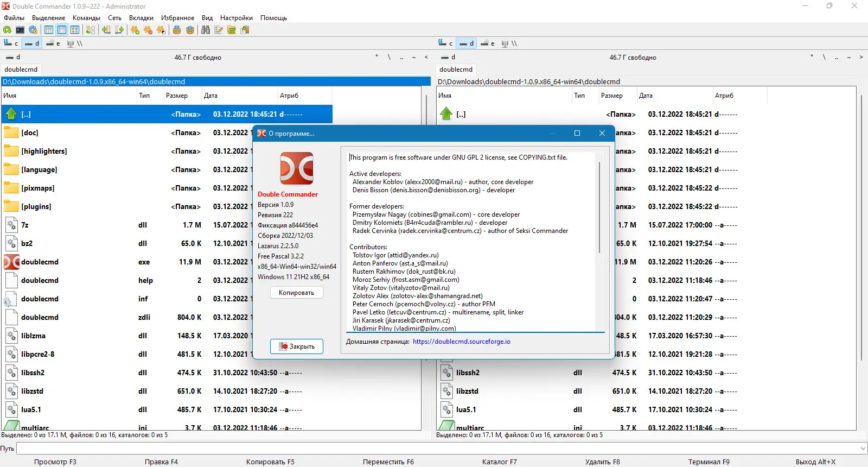868x467 pixels.
Task: Click the Терминал F9 button
Action: pyautogui.click(x=709, y=462)
